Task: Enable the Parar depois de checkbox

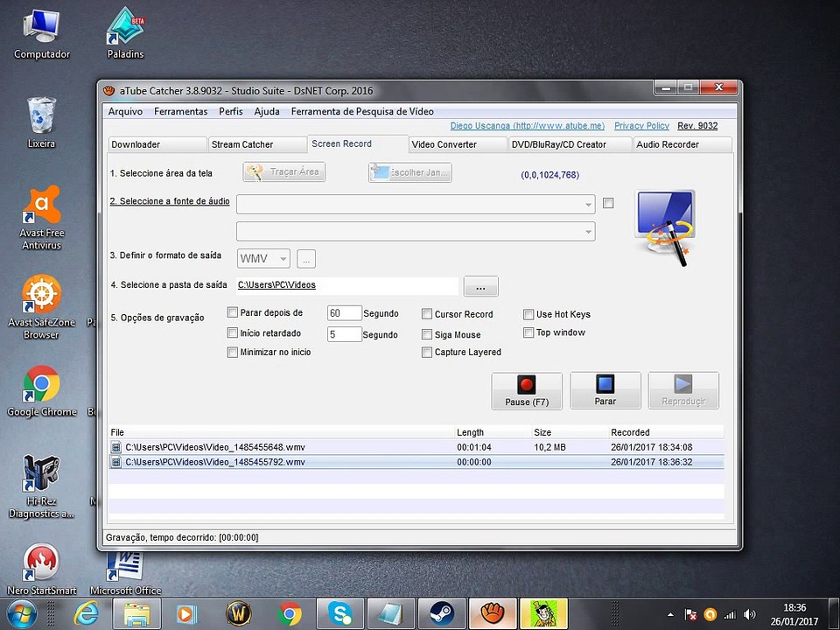Action: (x=233, y=312)
